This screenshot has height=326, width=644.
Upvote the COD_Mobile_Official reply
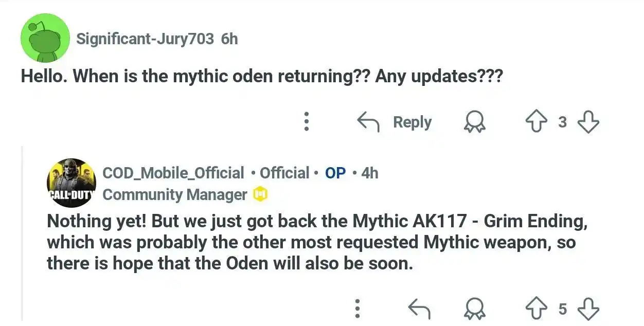tap(535, 309)
